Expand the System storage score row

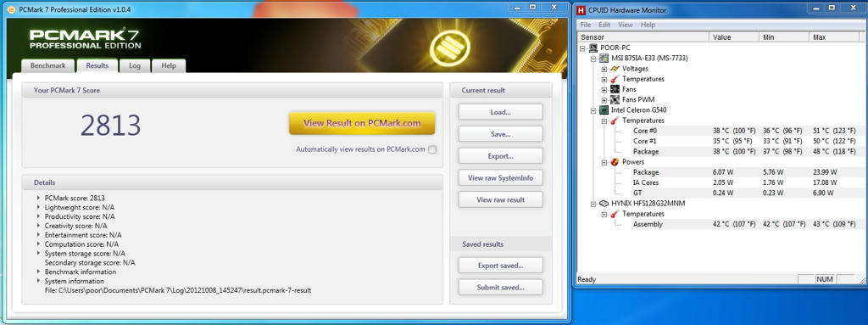(38, 254)
